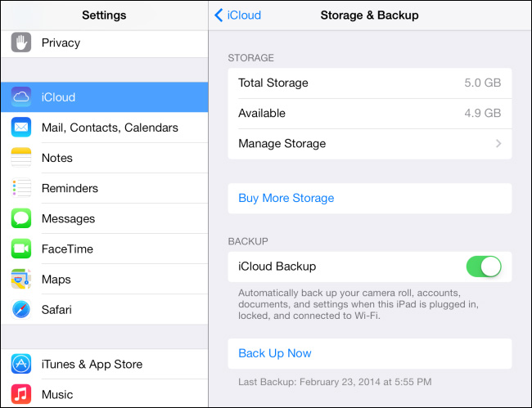Tap the Safari compass icon
Screen dimensions: 532x408
21,310
